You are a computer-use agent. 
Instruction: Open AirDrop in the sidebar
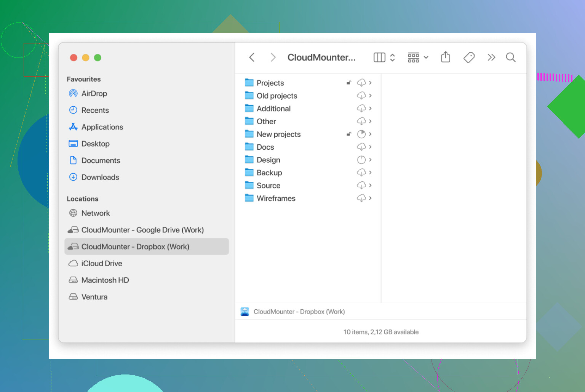[x=147, y=94]
